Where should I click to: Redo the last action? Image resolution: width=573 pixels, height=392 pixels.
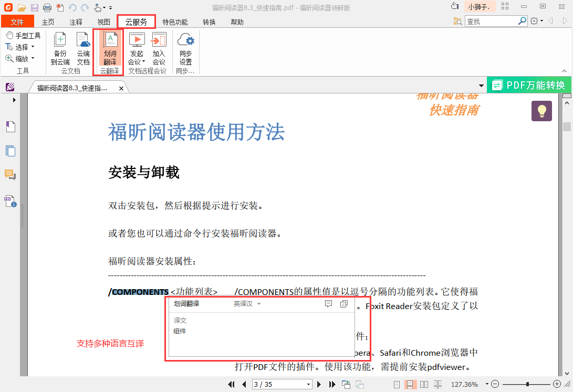(x=85, y=7)
